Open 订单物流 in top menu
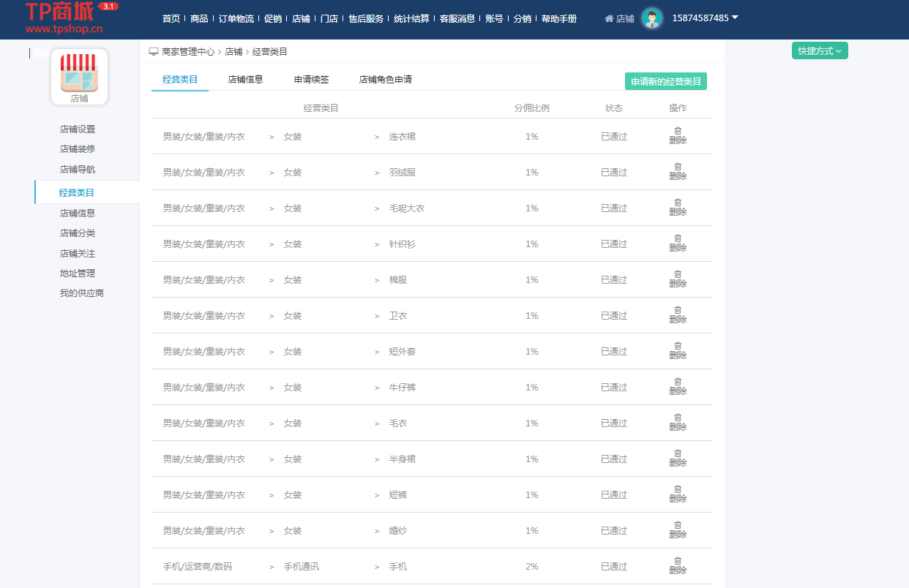Viewport: 909px width, 588px height. (x=236, y=19)
